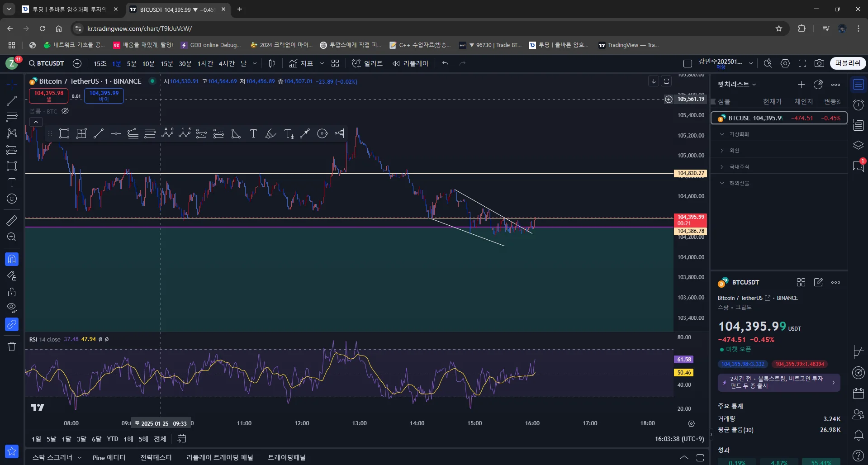
Task: Take a chart snapshot with camera icon
Action: coord(819,63)
